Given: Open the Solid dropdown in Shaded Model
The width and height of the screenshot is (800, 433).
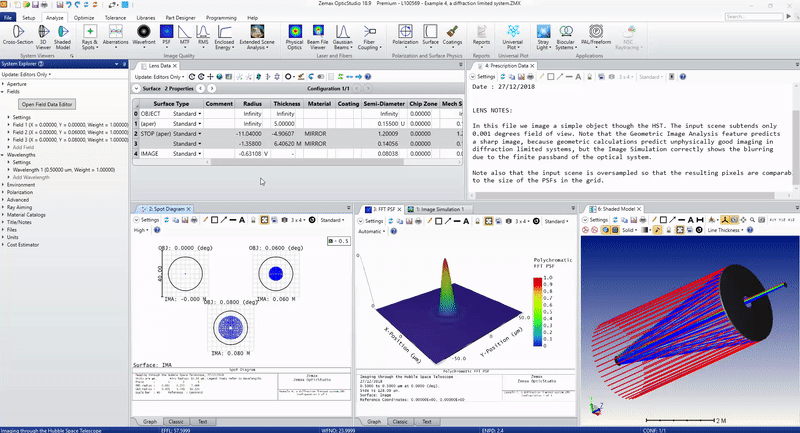Looking at the screenshot, I should pos(630,230).
